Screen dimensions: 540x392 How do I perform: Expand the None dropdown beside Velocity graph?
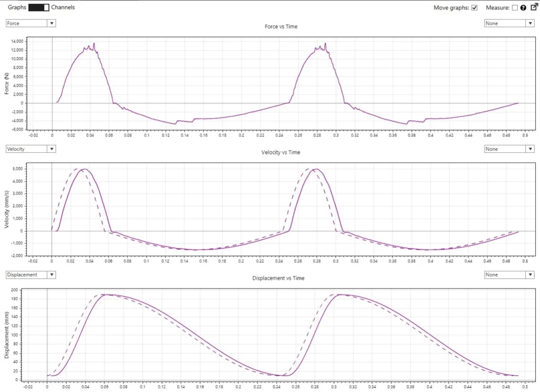click(x=509, y=149)
